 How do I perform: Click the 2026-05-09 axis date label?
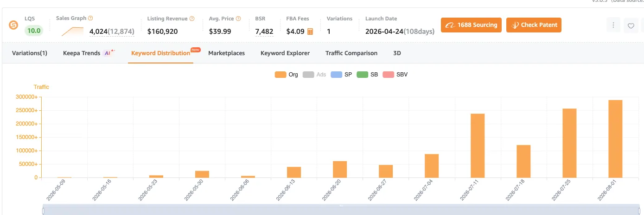[x=56, y=190]
